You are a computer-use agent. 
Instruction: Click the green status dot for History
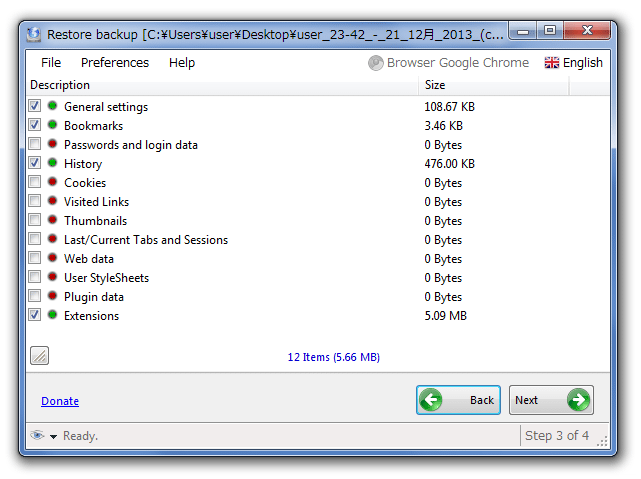52,163
